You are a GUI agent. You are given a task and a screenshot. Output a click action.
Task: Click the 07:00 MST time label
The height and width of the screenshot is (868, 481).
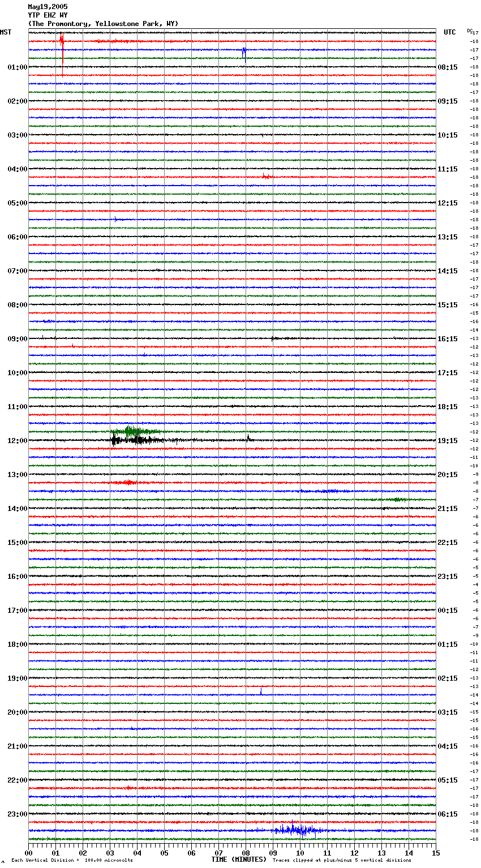tap(18, 271)
